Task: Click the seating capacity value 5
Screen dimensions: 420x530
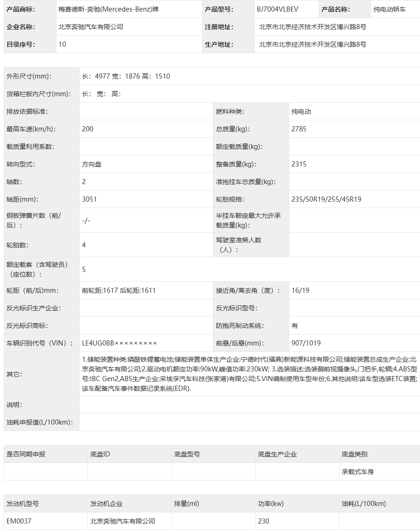Action: [84, 270]
